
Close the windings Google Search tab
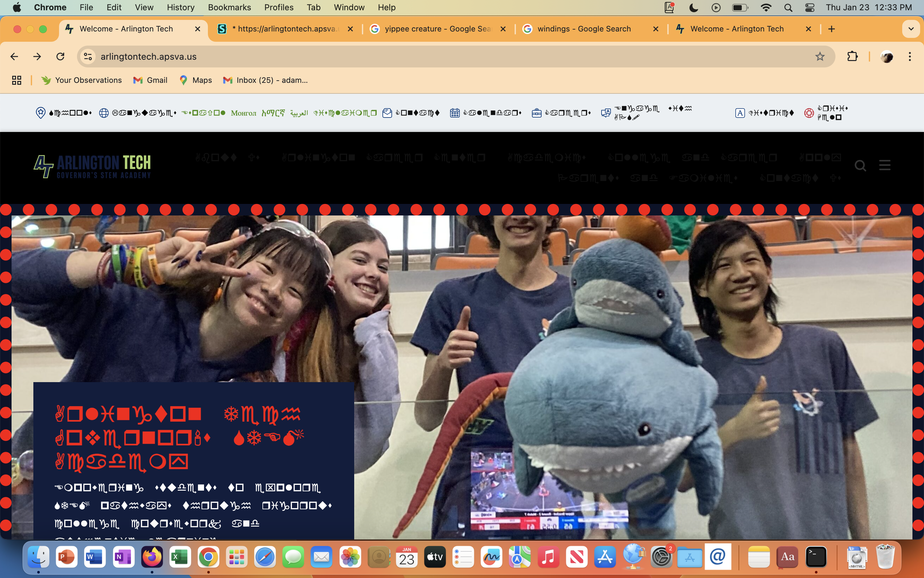655,29
